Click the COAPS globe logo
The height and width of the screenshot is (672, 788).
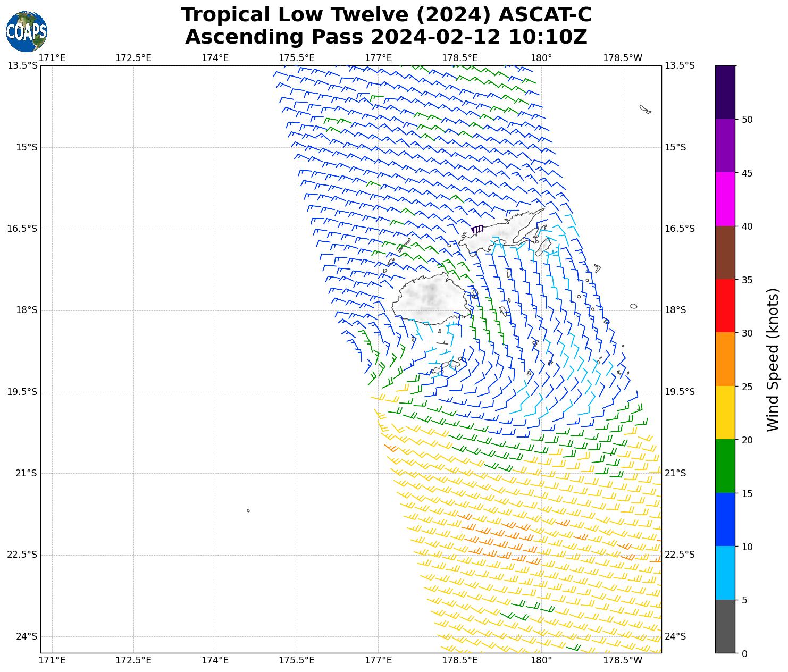coord(27,31)
